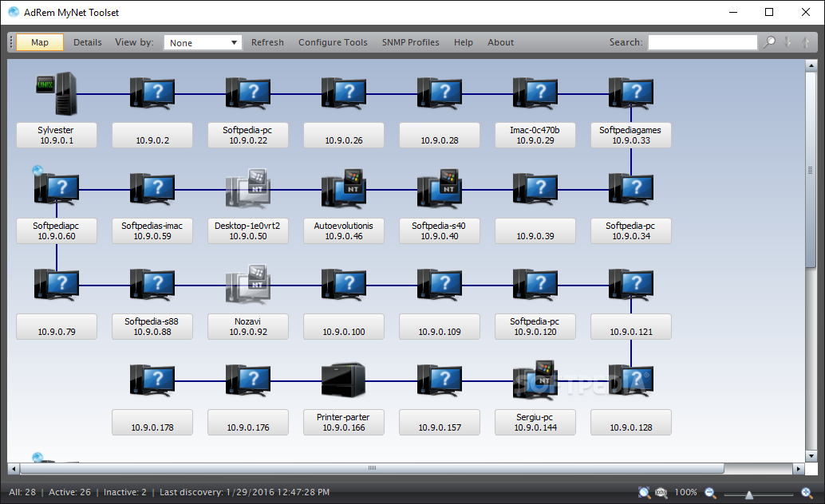The width and height of the screenshot is (825, 504).
Task: Select the inactive Nozavi NT icon
Action: (x=248, y=284)
